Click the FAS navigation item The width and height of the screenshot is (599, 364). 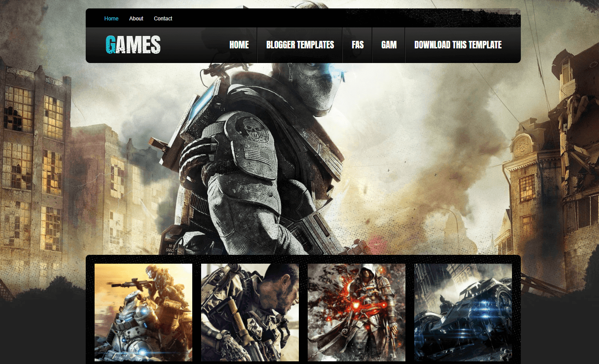tap(357, 45)
